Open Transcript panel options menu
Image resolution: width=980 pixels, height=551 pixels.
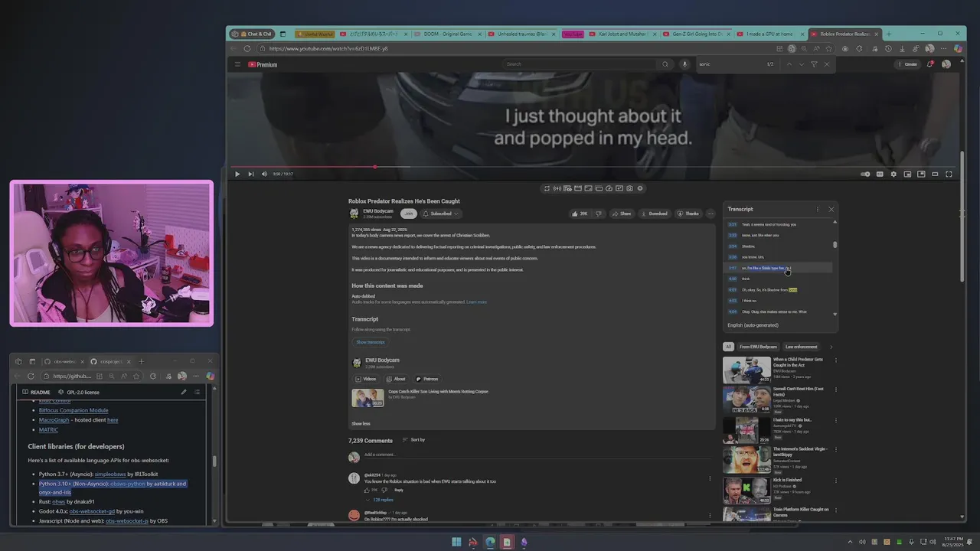[818, 209]
